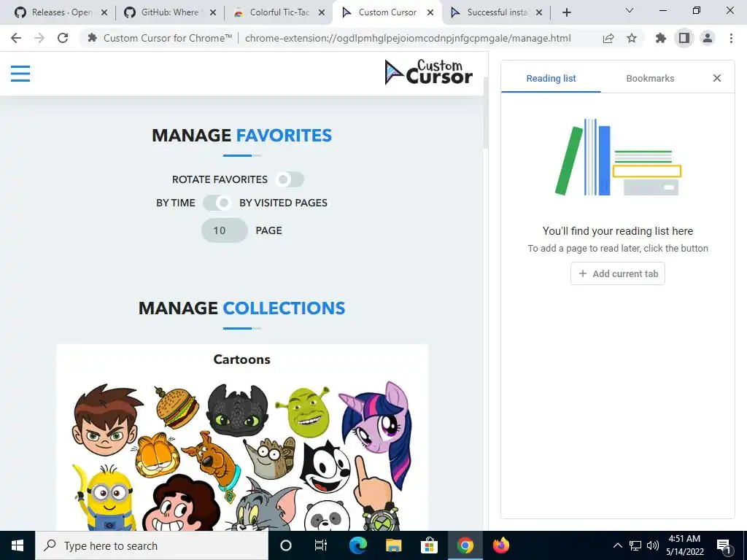
Task: Click the Add current tab button
Action: (x=618, y=274)
